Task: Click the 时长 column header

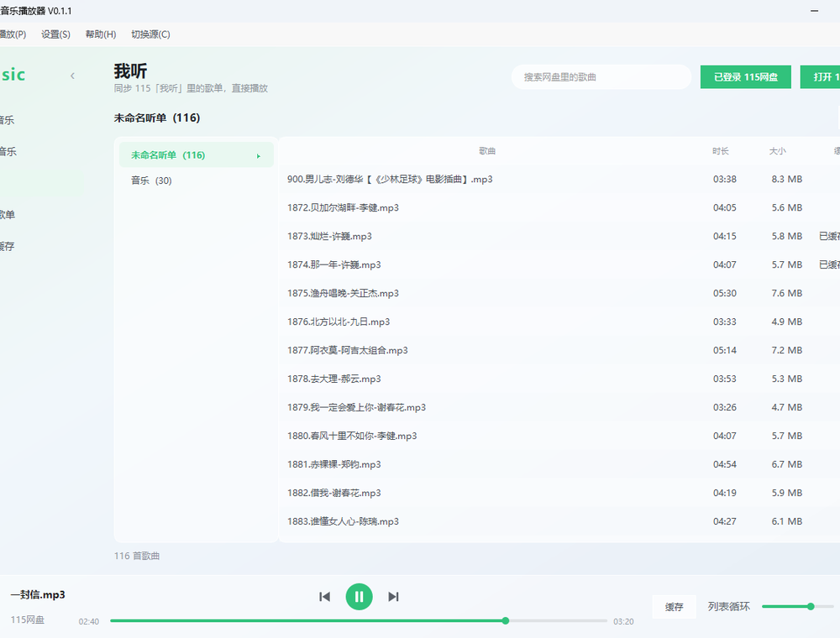Action: 721,151
